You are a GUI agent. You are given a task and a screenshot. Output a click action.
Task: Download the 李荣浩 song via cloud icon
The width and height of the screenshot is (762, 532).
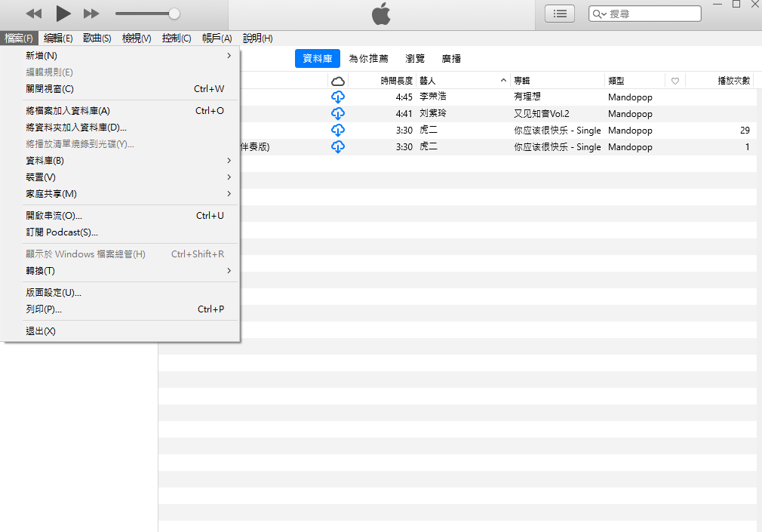pos(338,97)
